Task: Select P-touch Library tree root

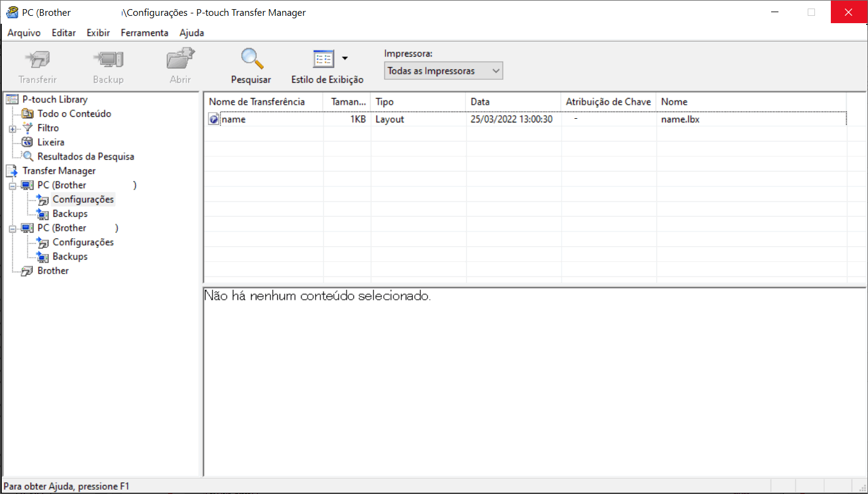Action: (55, 99)
